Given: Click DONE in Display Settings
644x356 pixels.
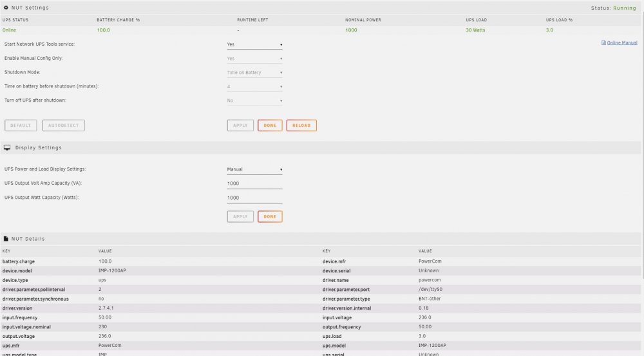Looking at the screenshot, I should pyautogui.click(x=270, y=216).
